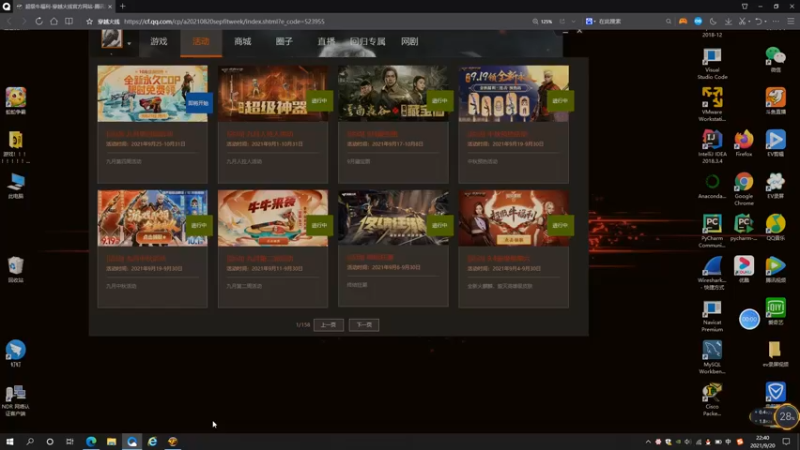Open Wireshark desktop shortcut
Image resolution: width=800 pixels, height=450 pixels.
point(712,273)
